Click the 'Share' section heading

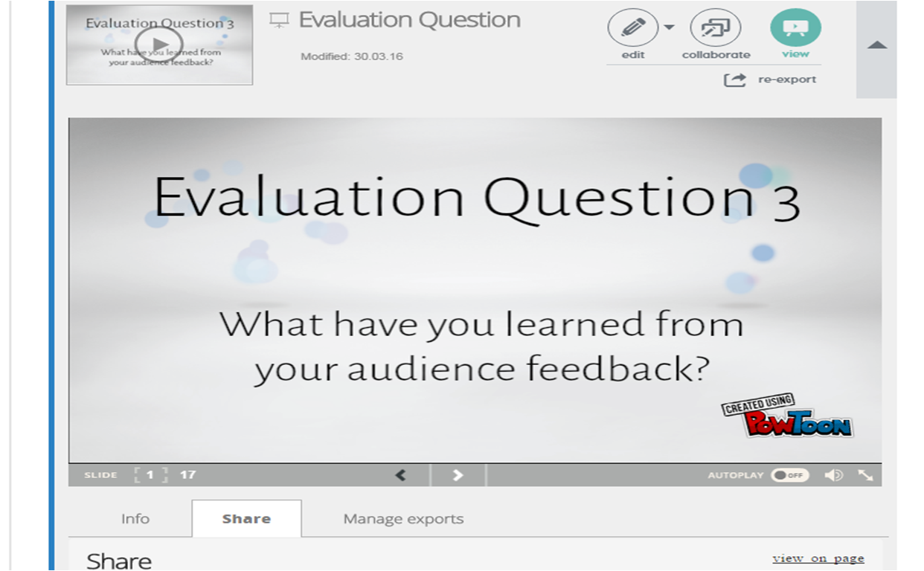pyautogui.click(x=119, y=561)
